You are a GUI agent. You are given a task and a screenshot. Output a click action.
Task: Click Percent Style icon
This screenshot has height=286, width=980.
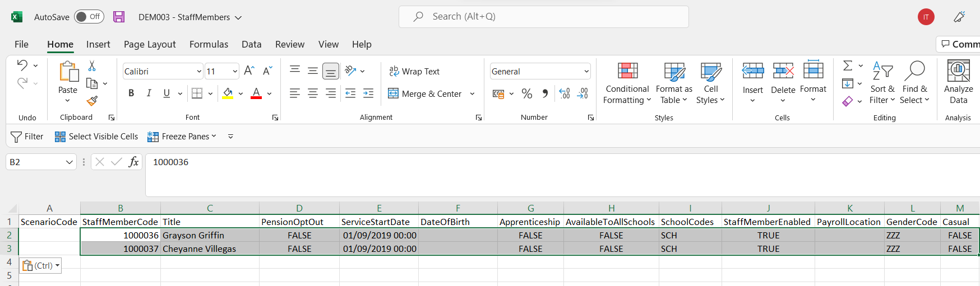pos(527,94)
